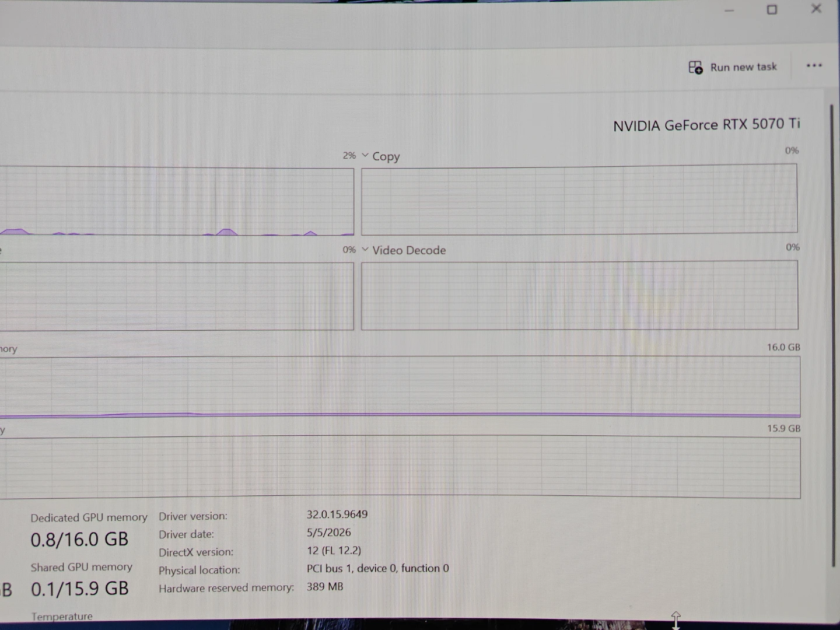
Task: Click PCI bus 1, device 0, function 0
Action: pos(378,568)
